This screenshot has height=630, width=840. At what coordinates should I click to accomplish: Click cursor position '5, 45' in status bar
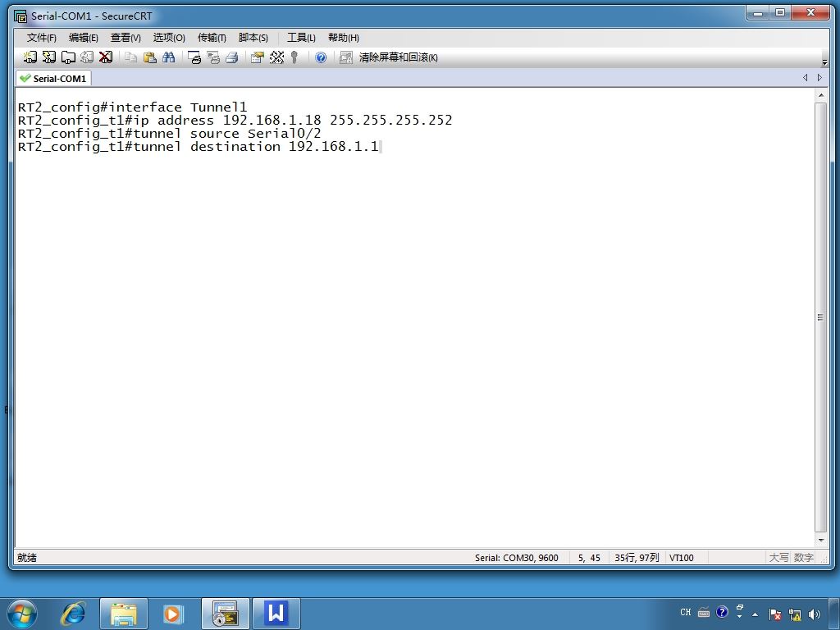pyautogui.click(x=589, y=558)
